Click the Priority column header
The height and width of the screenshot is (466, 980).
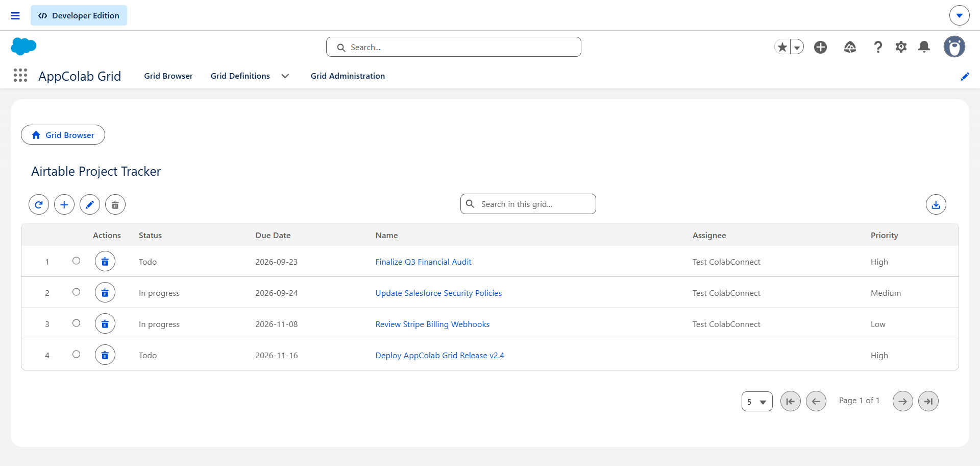tap(884, 235)
